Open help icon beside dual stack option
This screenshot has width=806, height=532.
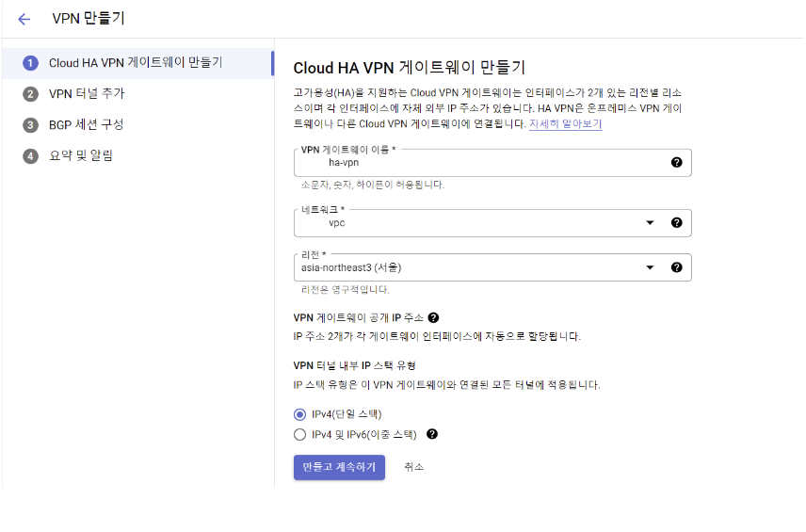(x=432, y=434)
